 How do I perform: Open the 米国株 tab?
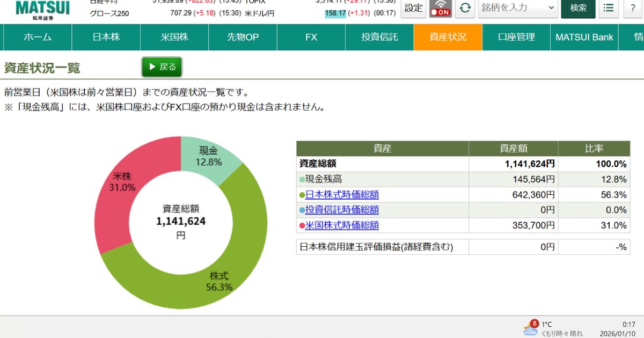click(x=174, y=37)
